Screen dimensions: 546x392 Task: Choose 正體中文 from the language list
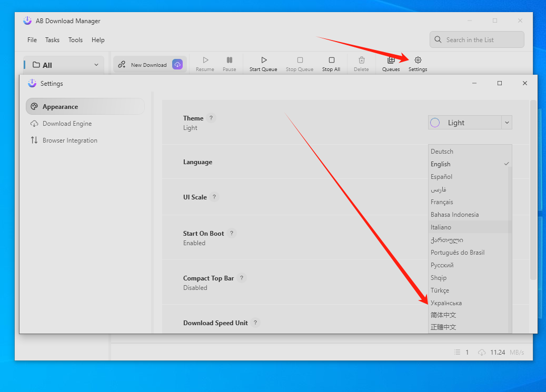coord(468,327)
